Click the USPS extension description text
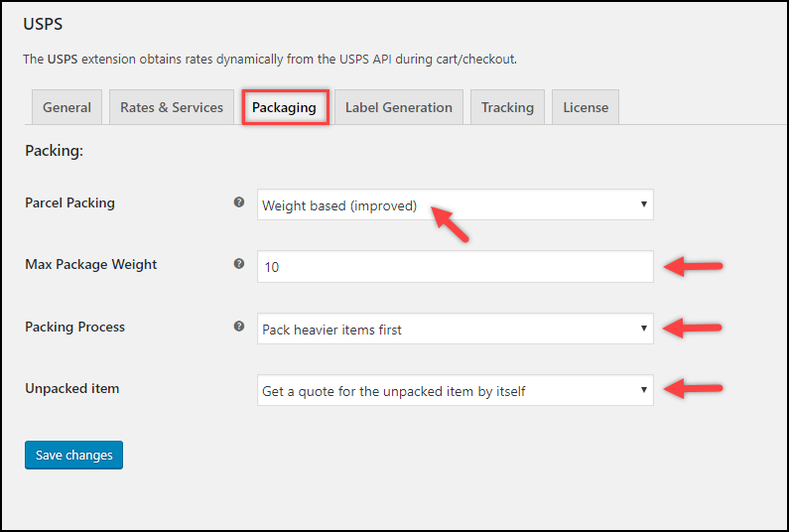The image size is (789, 532). (x=270, y=60)
